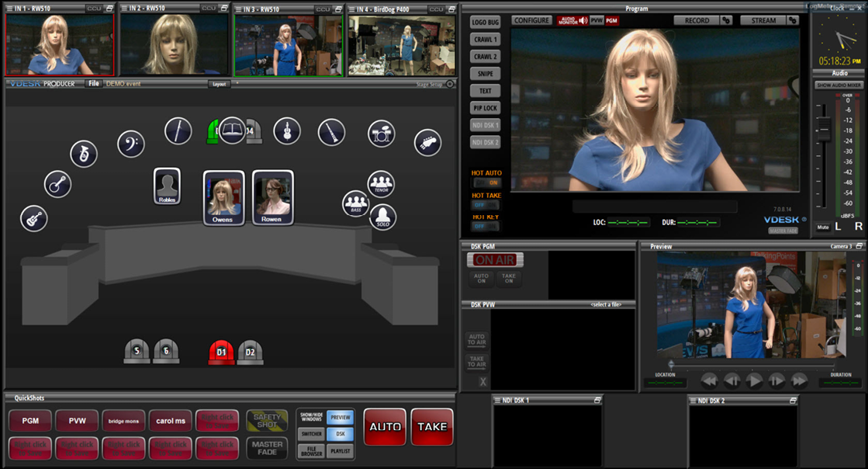Click the CONFIGURE button
The width and height of the screenshot is (868, 469).
tap(531, 20)
